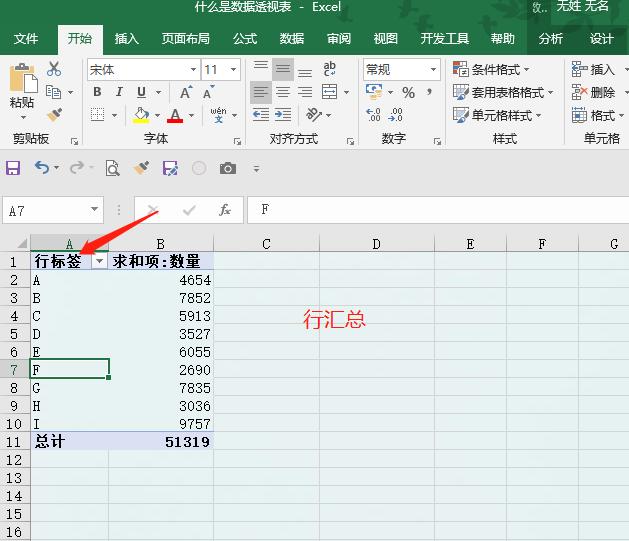This screenshot has width=629, height=541.
Task: Switch to the 分析 tab
Action: pos(551,39)
